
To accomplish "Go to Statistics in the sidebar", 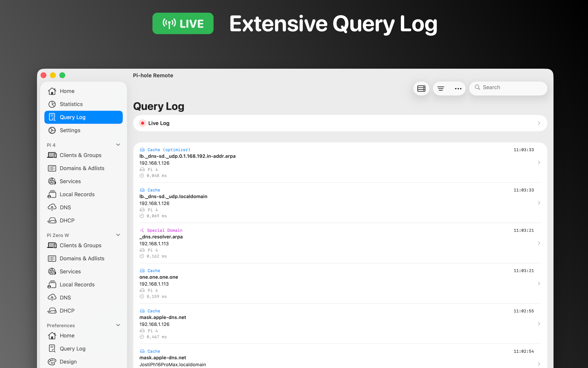I will pyautogui.click(x=71, y=104).
